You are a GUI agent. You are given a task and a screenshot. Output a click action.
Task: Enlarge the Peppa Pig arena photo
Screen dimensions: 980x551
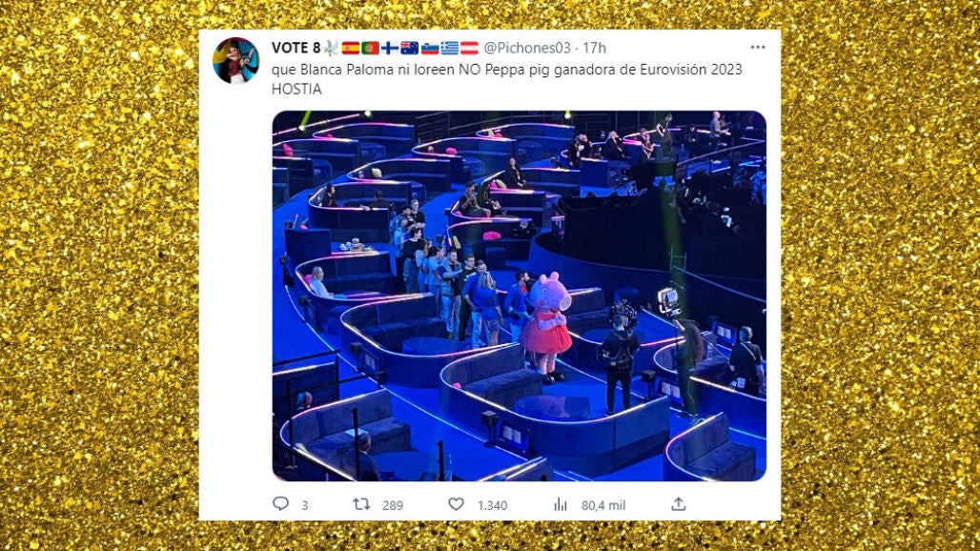(519, 296)
